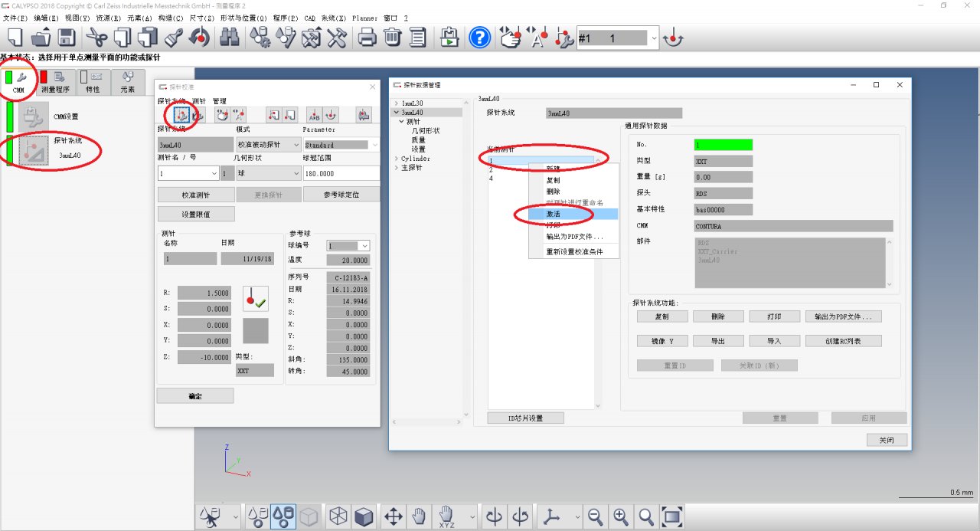Open the 球编号 reference sphere number dropdown
This screenshot has height=531, width=980.
click(x=364, y=246)
